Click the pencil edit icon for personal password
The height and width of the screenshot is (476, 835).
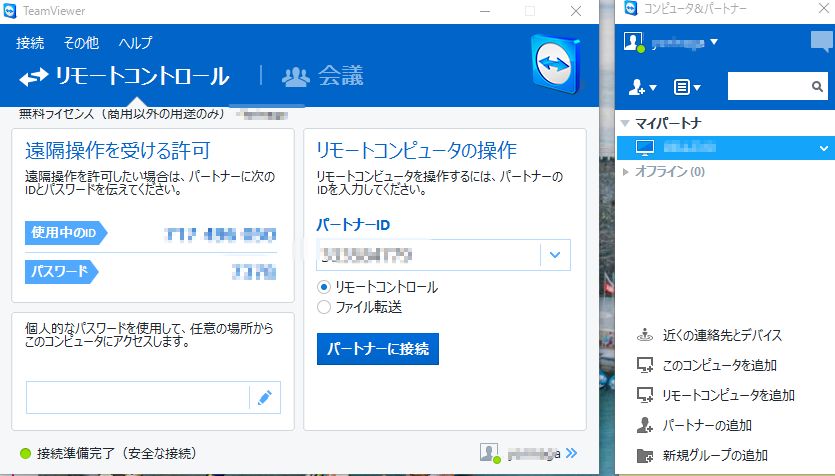[x=265, y=397]
